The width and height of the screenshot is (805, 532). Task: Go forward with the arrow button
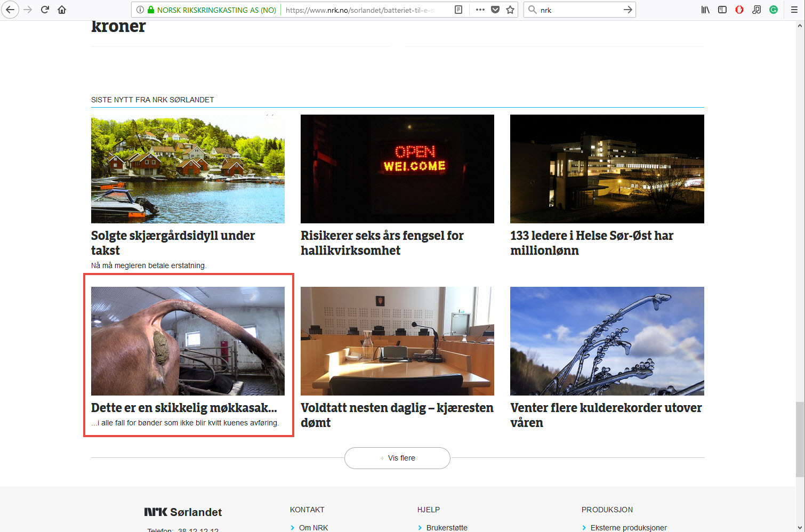(28, 10)
